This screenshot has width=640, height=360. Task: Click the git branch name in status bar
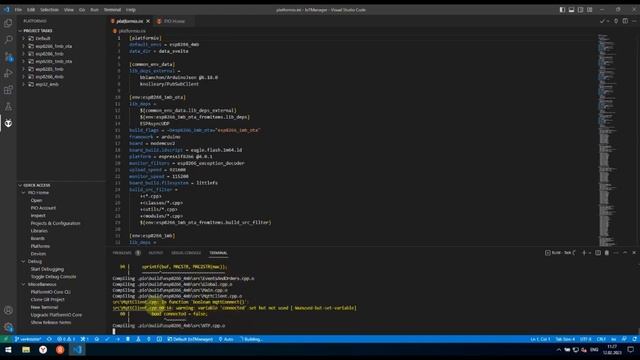[x=28, y=339]
